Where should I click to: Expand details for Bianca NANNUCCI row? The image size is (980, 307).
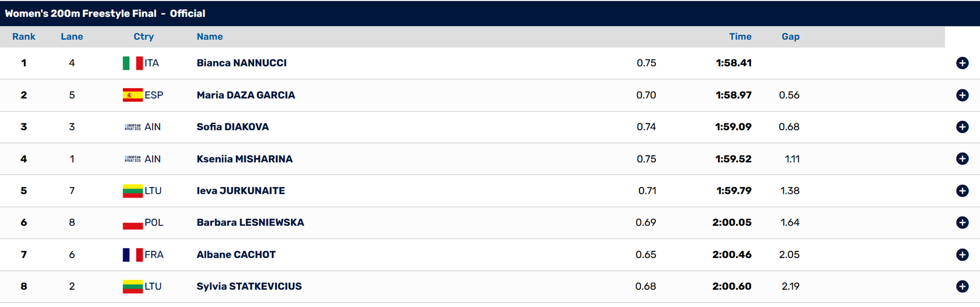tap(962, 63)
